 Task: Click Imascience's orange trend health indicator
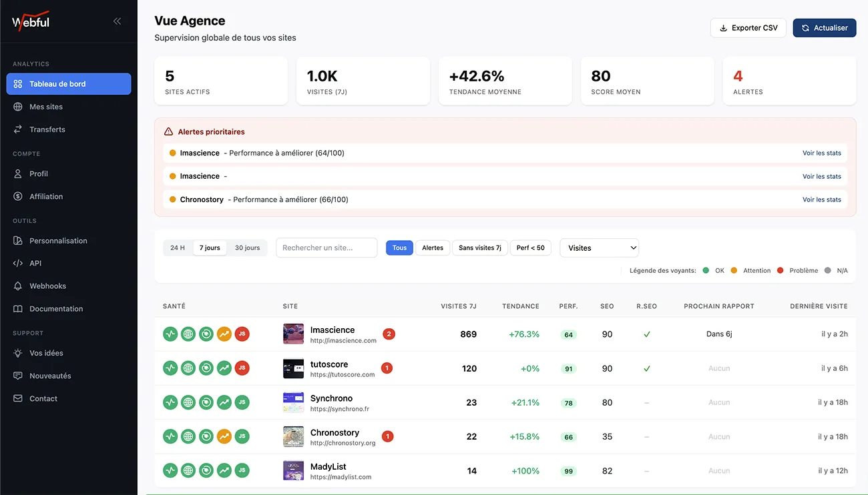(224, 334)
